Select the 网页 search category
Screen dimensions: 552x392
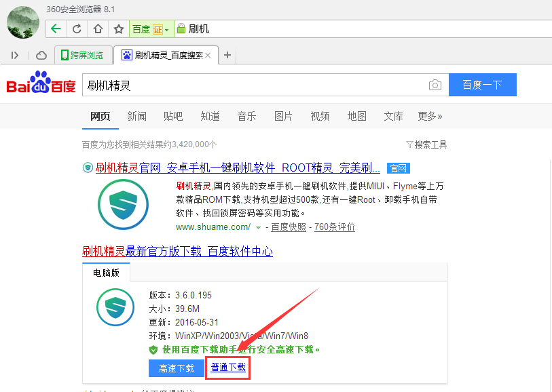coord(100,116)
